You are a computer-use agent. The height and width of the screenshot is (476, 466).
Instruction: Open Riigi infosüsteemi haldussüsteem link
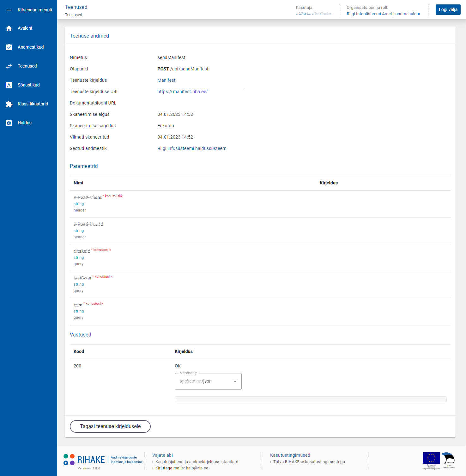pyautogui.click(x=192, y=149)
